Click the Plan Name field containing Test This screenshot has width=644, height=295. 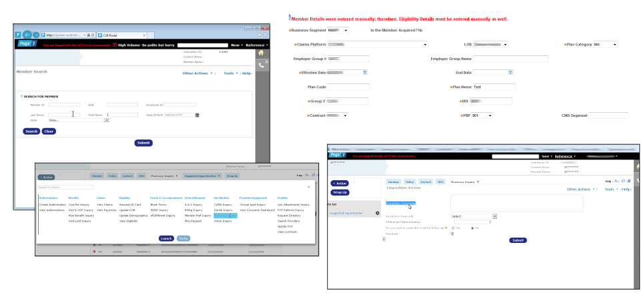point(494,87)
